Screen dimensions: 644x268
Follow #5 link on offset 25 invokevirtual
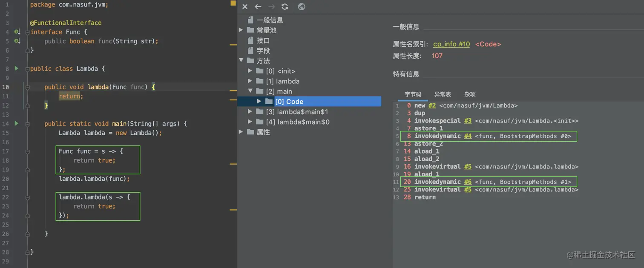click(468, 190)
